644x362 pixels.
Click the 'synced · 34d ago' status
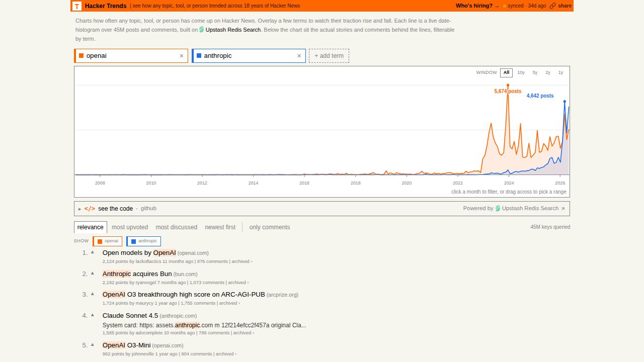[x=524, y=6]
